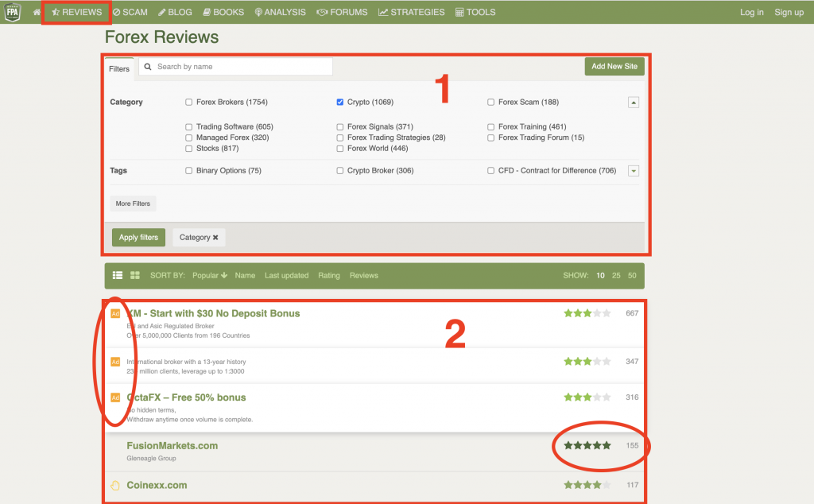Click star rating of the International broker ad

pos(587,361)
